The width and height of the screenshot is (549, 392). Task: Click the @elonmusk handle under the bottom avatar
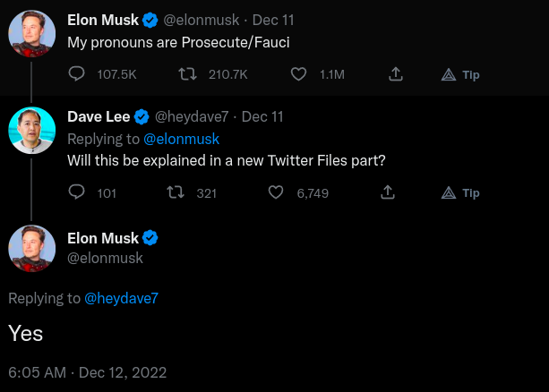coord(106,258)
